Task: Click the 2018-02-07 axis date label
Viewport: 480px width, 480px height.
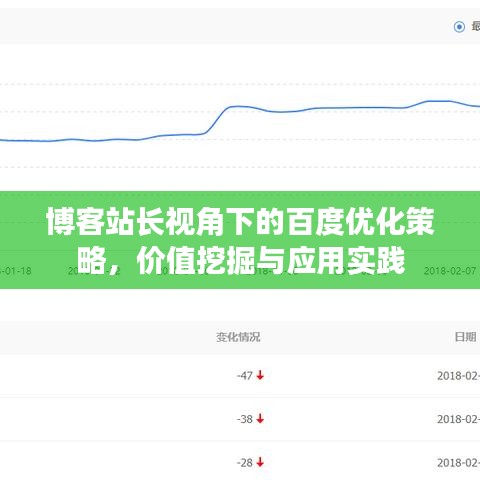Action: coord(450,271)
